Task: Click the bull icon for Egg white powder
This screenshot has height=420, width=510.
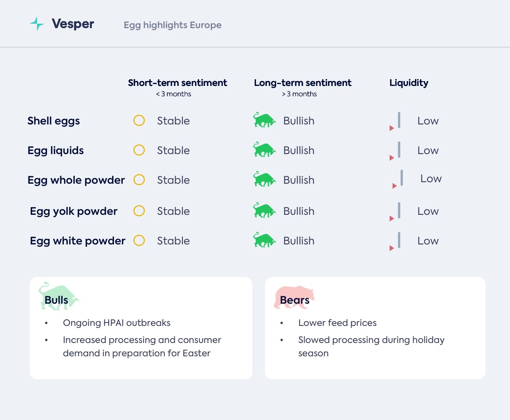Action: [264, 240]
